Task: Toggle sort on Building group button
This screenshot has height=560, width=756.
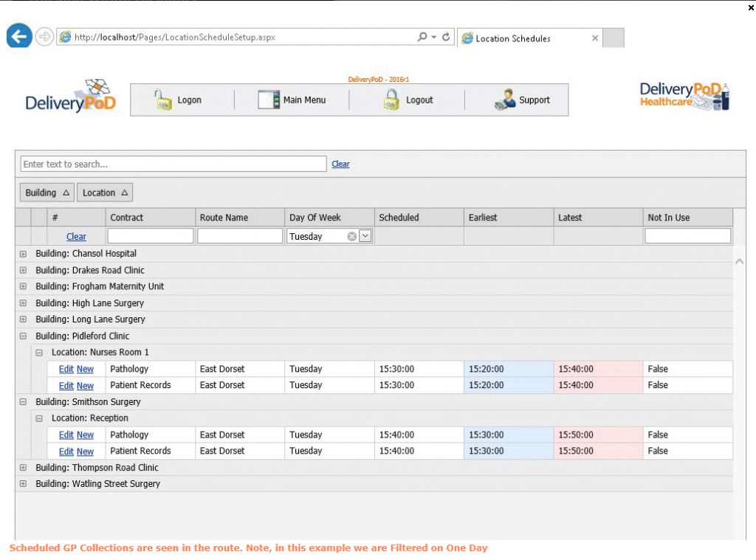Action: [47, 193]
